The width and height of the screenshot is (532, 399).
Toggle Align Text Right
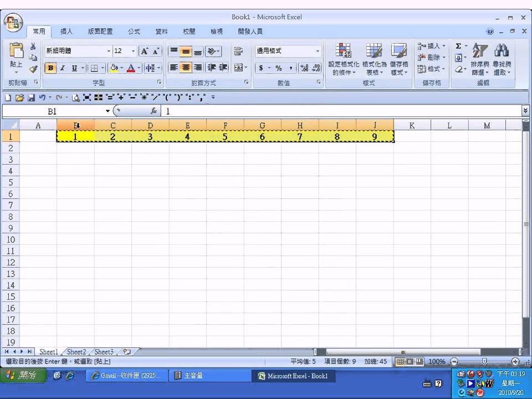point(198,68)
